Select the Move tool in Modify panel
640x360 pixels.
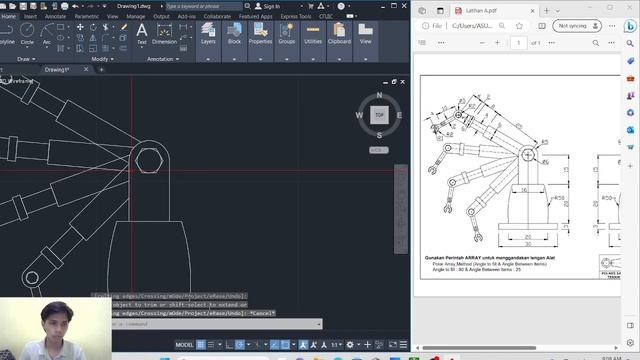80,27
